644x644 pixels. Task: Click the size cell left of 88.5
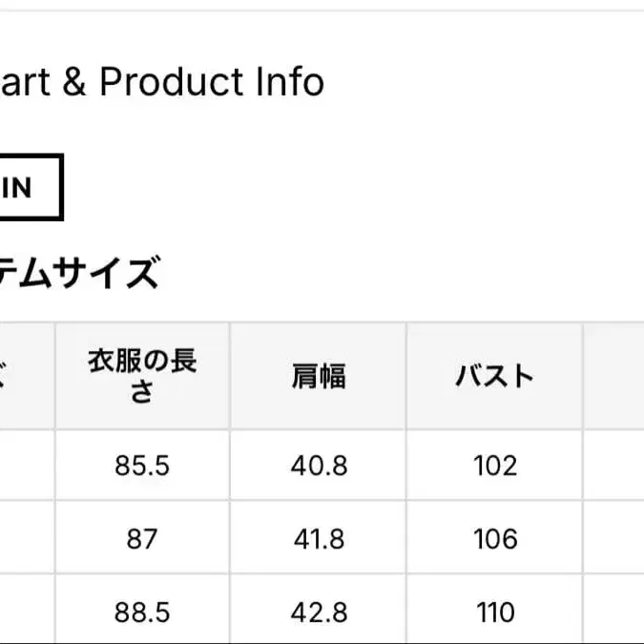point(26,611)
